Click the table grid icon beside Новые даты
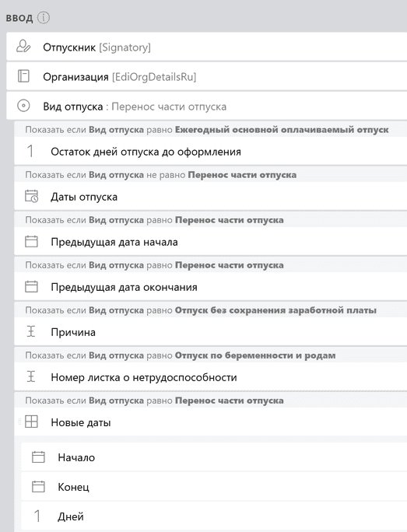The image size is (407, 532). (x=32, y=422)
